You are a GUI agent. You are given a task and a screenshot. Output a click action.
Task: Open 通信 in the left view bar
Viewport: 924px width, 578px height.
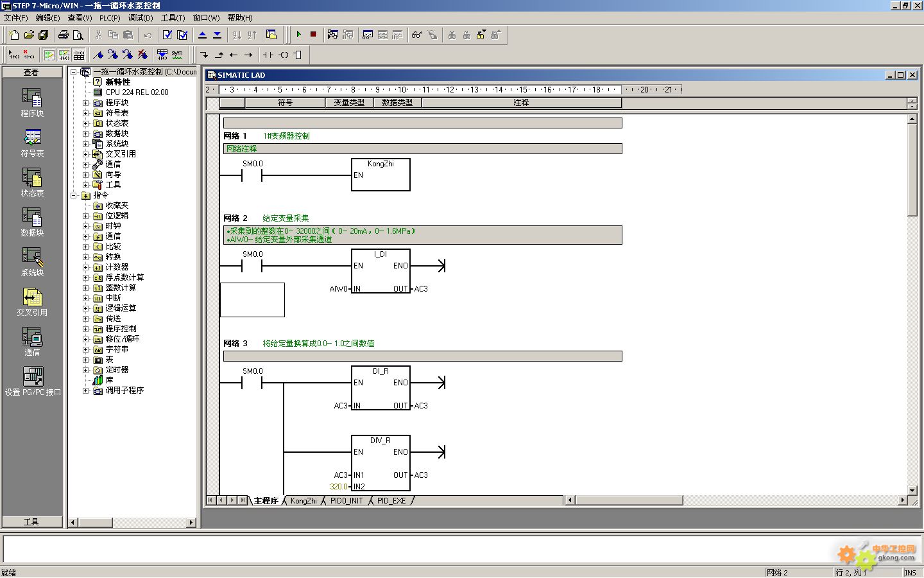click(x=32, y=342)
